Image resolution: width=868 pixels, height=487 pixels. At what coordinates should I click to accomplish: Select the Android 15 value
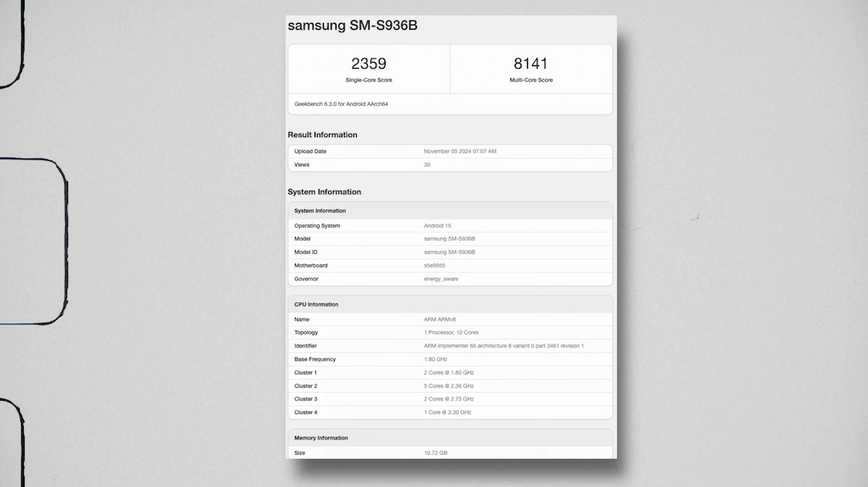coord(437,226)
